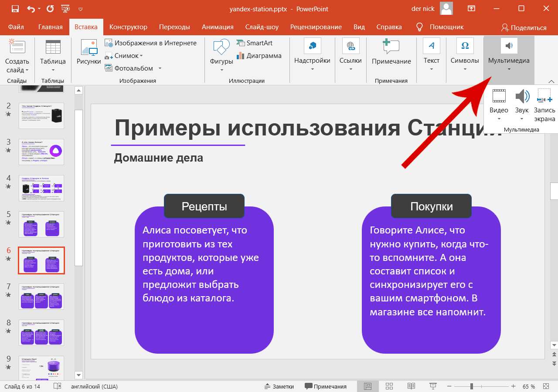The height and width of the screenshot is (392, 558).
Task: Switch to the Слайд-шоу tab
Action: coord(262,27)
